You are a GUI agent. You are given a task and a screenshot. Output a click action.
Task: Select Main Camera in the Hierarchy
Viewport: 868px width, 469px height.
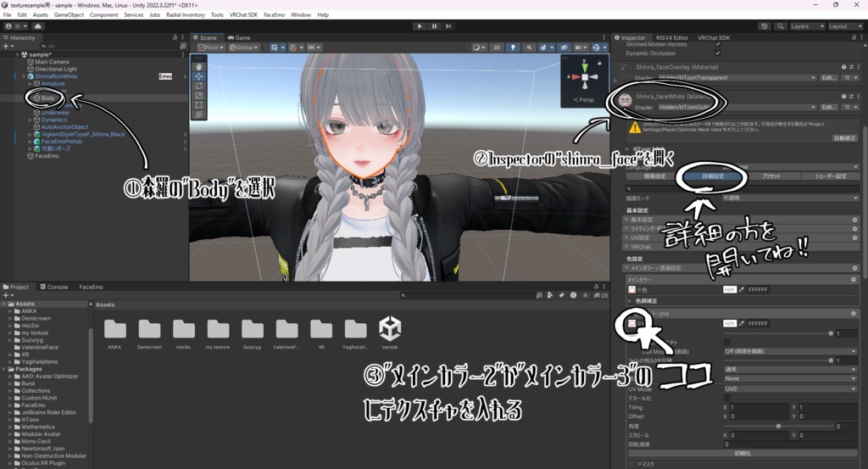[x=52, y=62]
